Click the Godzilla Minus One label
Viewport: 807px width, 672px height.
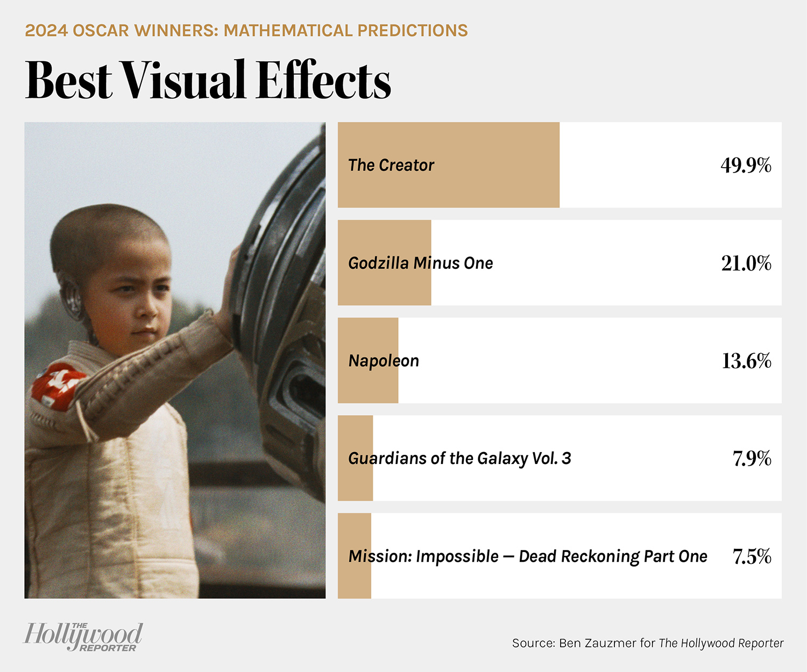click(421, 263)
